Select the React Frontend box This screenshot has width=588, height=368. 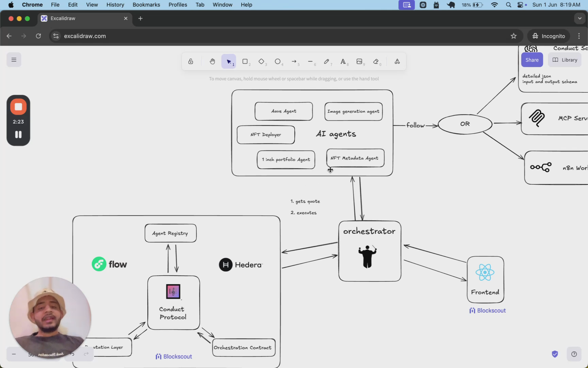click(x=486, y=280)
